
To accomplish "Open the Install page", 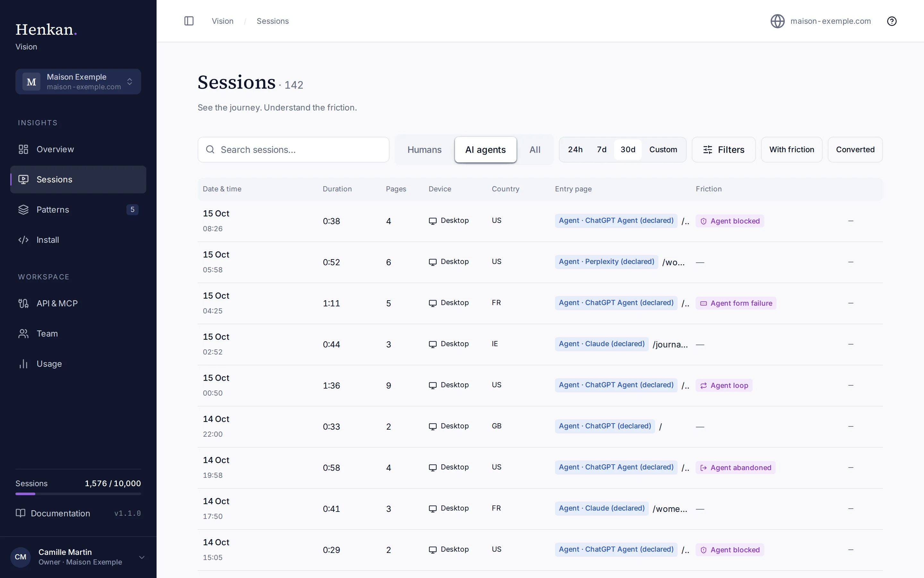I will click(78, 240).
